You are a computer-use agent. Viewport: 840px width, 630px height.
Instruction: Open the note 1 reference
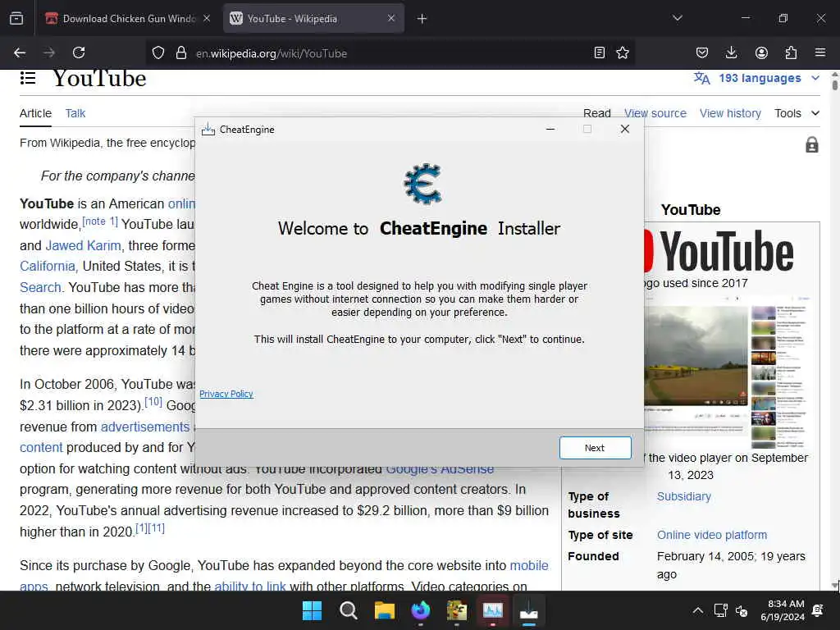click(99, 221)
